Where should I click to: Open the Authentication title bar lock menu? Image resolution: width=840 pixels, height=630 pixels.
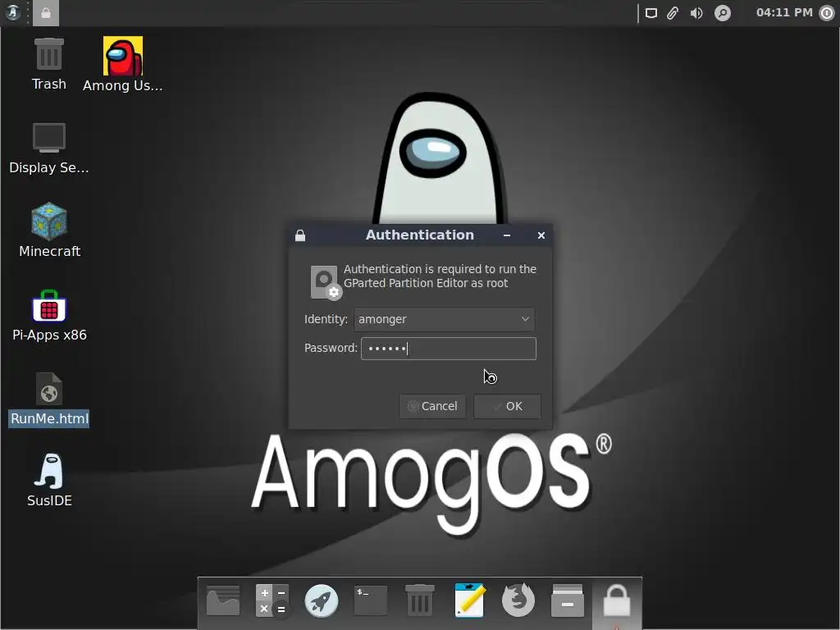(300, 235)
